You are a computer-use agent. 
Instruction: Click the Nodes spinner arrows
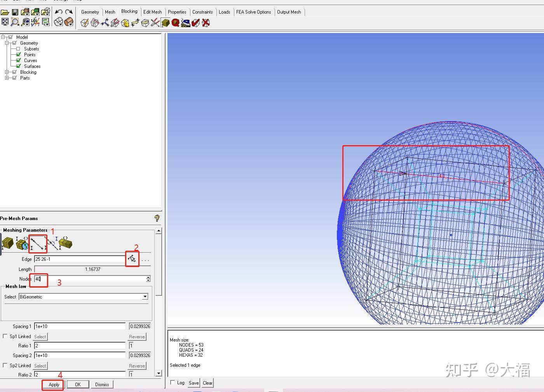pyautogui.click(x=148, y=279)
